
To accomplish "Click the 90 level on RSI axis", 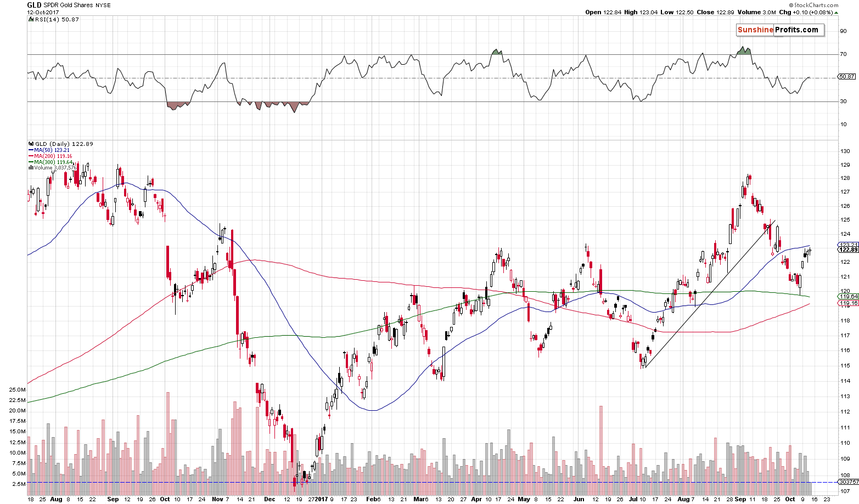I will point(843,31).
